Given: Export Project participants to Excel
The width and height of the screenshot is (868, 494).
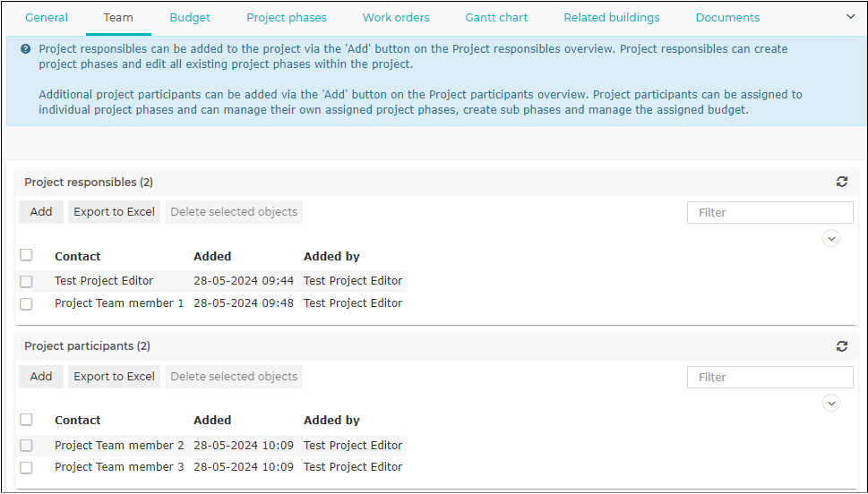Looking at the screenshot, I should pyautogui.click(x=114, y=377).
